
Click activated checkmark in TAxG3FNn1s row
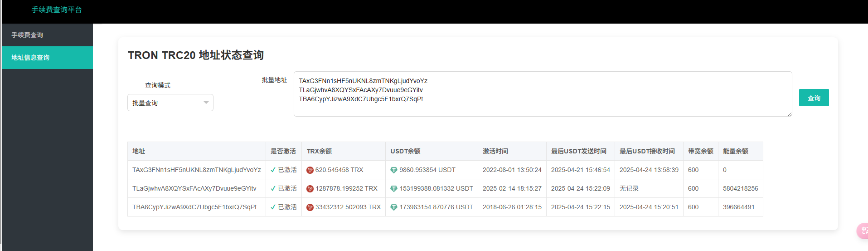(273, 170)
